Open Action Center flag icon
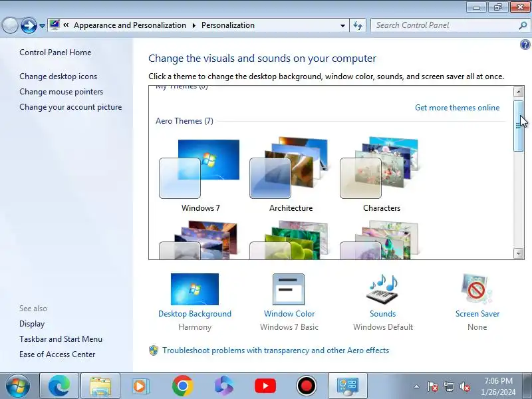This screenshot has width=532, height=399. 433,386
